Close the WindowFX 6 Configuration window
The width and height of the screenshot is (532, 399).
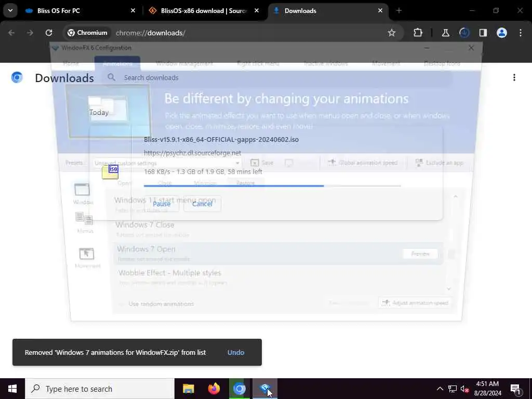click(471, 48)
